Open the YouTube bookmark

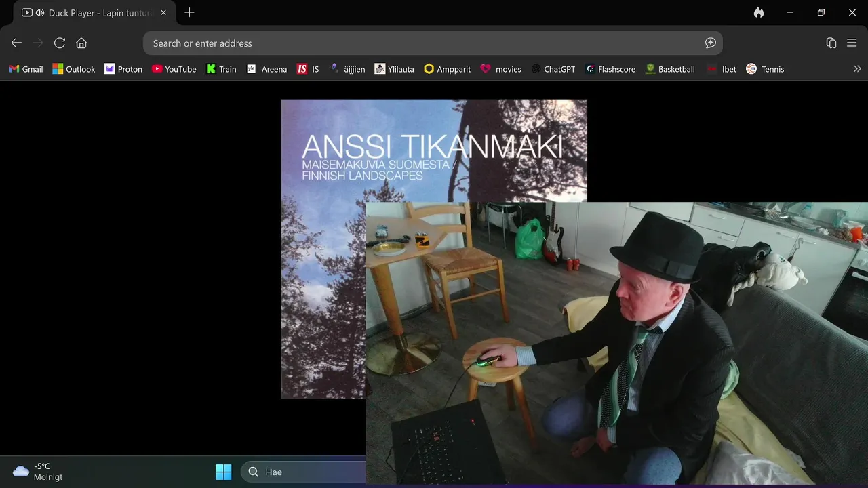coord(174,69)
